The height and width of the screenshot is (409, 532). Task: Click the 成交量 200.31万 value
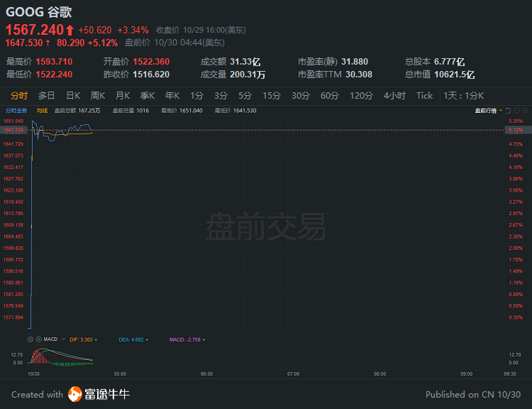[248, 75]
